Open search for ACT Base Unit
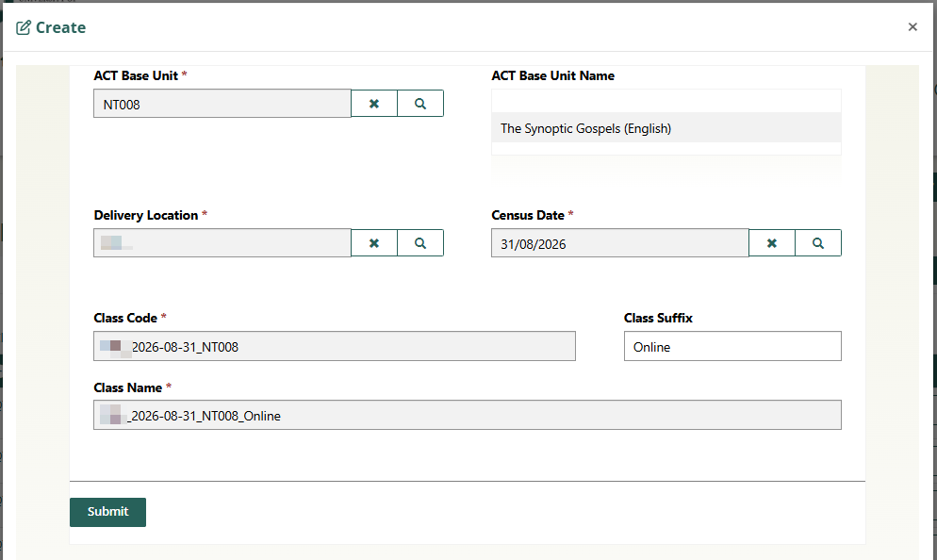 click(x=420, y=104)
